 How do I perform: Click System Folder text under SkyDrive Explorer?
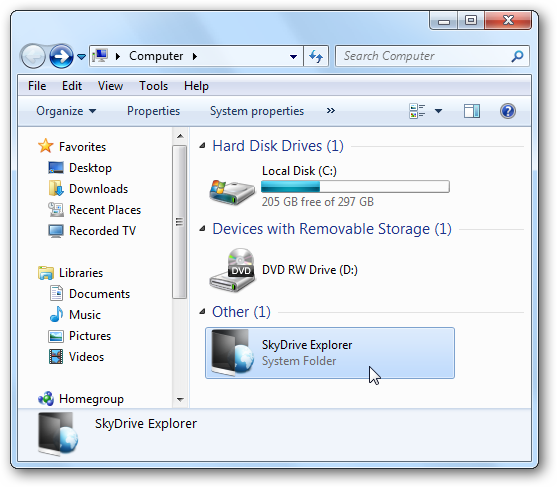click(299, 361)
